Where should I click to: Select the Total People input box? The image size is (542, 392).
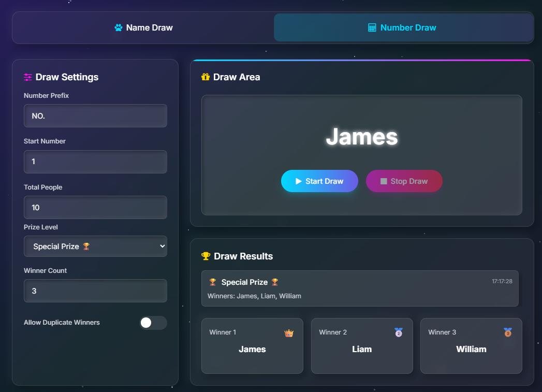click(x=95, y=207)
